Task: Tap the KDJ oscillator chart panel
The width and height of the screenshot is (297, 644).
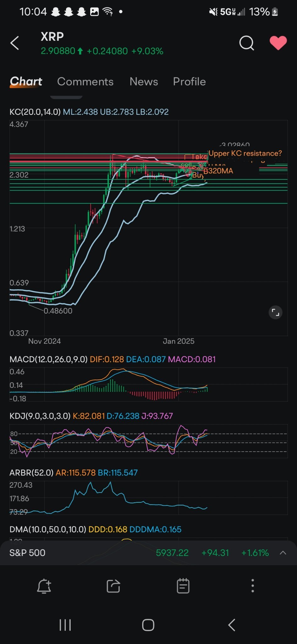Action: click(148, 441)
